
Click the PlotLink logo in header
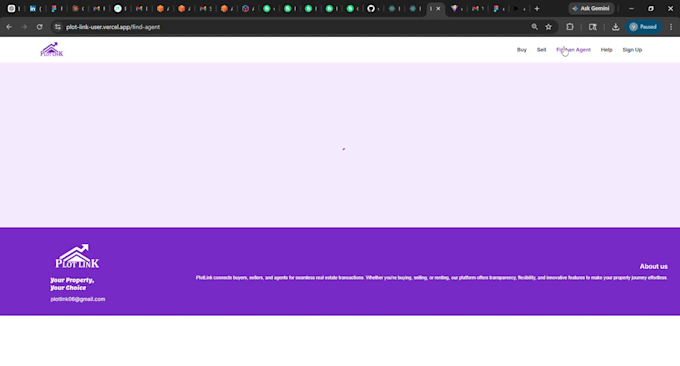[52, 49]
